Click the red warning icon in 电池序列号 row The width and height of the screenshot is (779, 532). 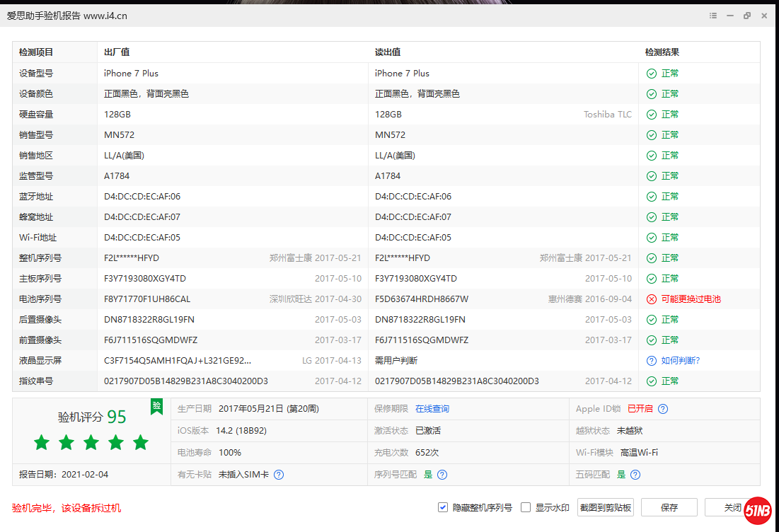652,299
